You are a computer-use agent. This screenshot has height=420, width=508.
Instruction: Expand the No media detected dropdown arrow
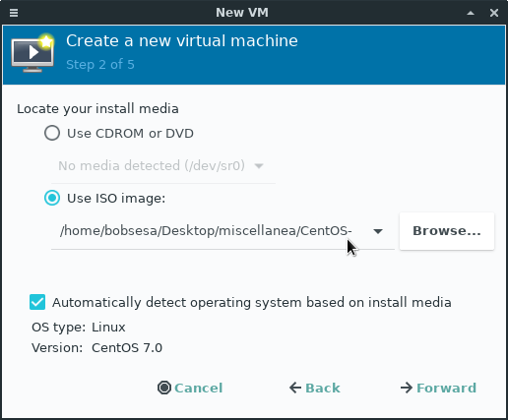point(259,166)
